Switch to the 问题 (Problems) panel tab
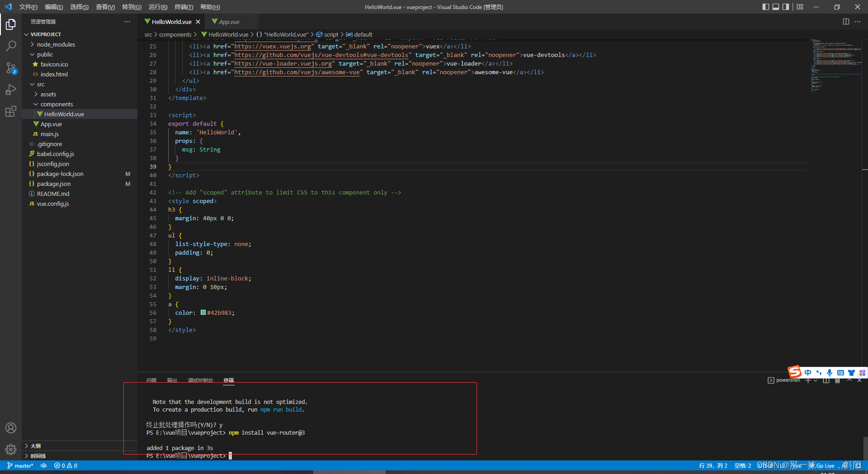Viewport: 868px width, 474px height. pyautogui.click(x=151, y=380)
